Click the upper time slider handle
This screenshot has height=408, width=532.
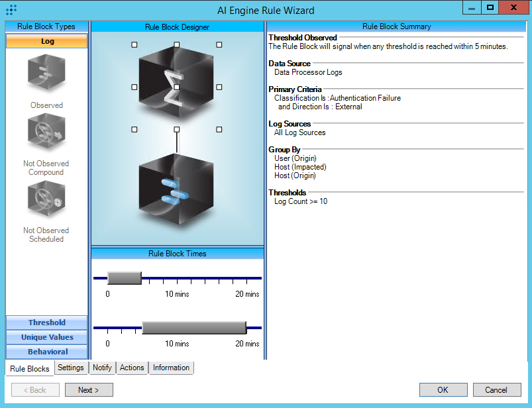(124, 278)
